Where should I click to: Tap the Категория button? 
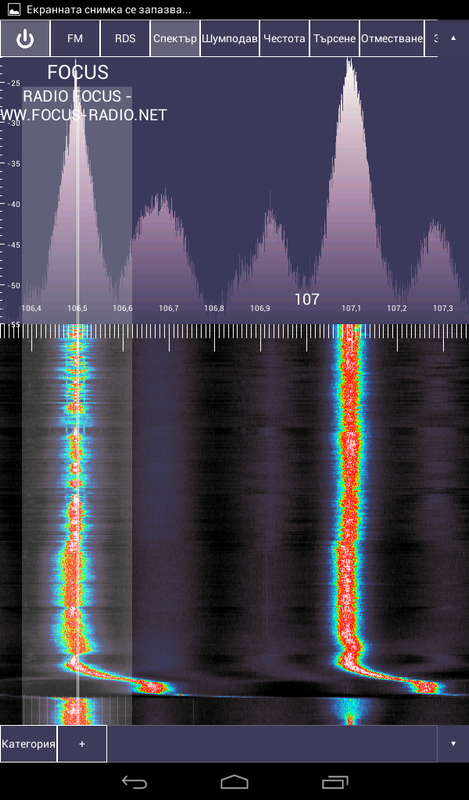tap(29, 743)
